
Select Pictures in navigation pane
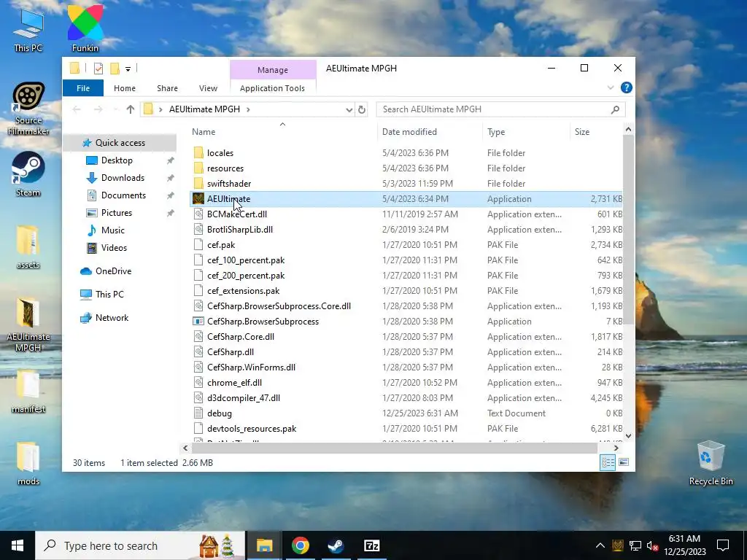[116, 213]
